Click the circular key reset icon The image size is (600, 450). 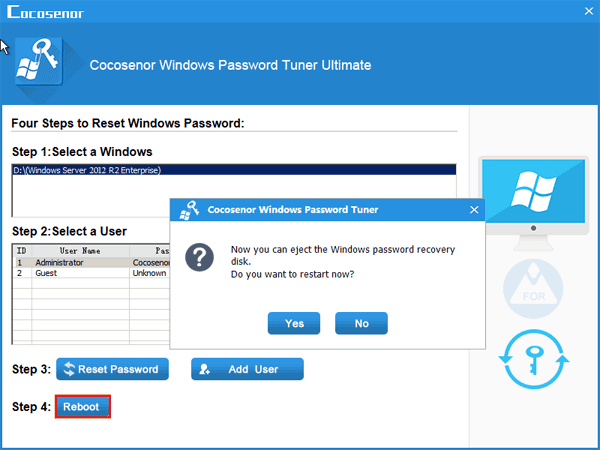tap(533, 359)
